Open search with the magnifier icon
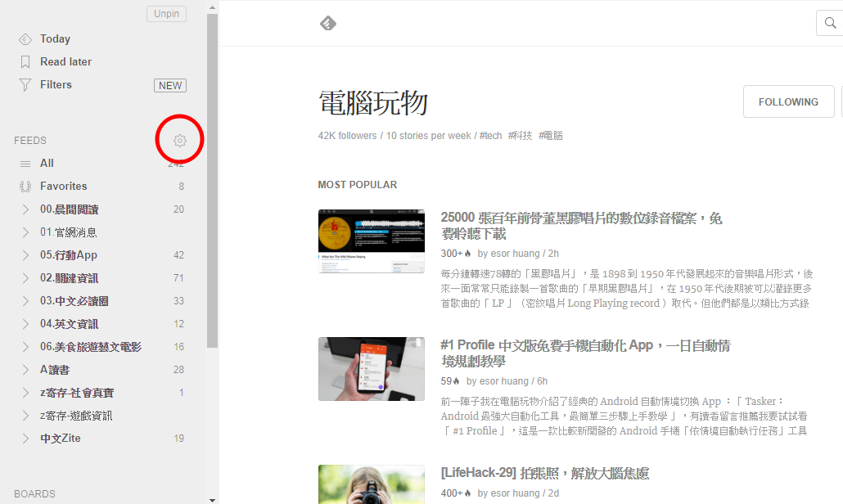 830,23
